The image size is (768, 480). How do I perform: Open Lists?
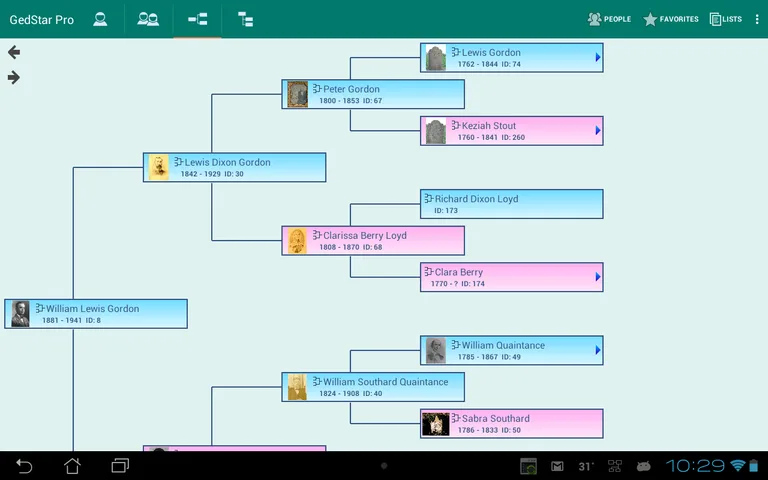[725, 19]
